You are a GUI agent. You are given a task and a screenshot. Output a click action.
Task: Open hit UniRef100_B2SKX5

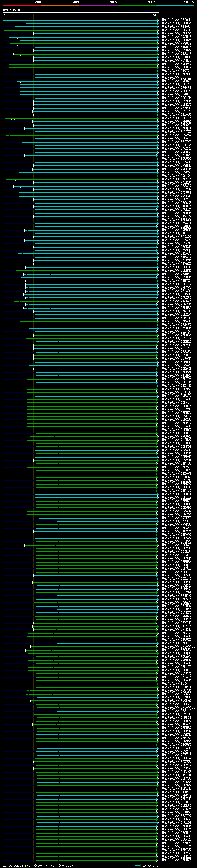176,585
